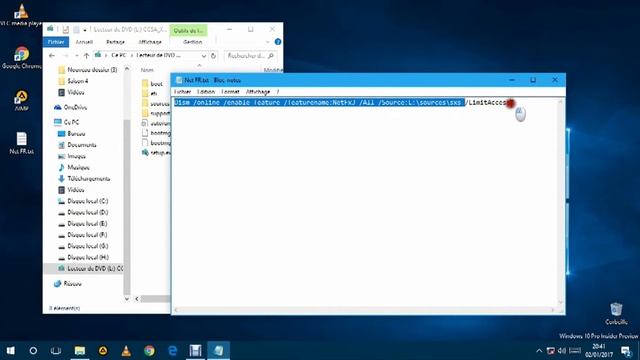Open the Action Center notification icon
Screen dimensions: 640x360
point(626,351)
